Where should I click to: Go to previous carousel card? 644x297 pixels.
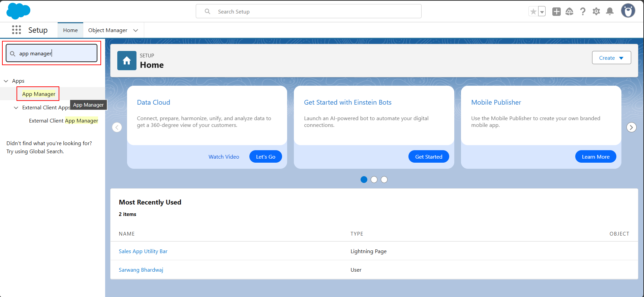(117, 127)
